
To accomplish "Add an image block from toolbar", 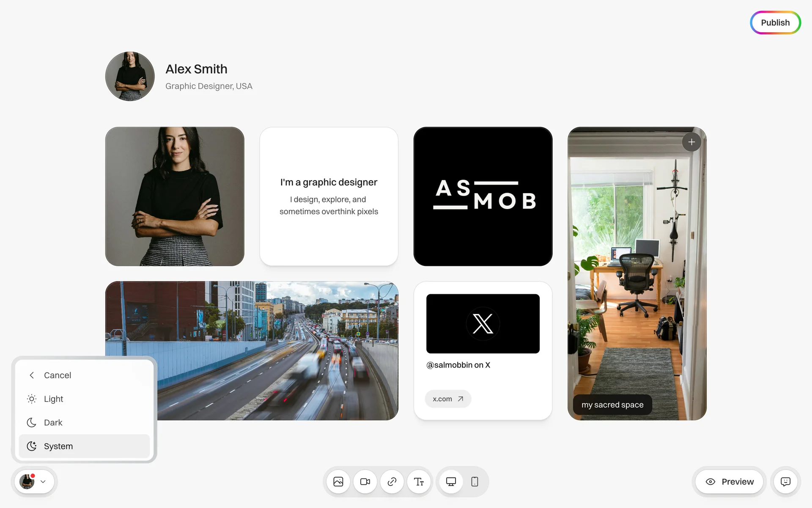I will click(x=338, y=482).
